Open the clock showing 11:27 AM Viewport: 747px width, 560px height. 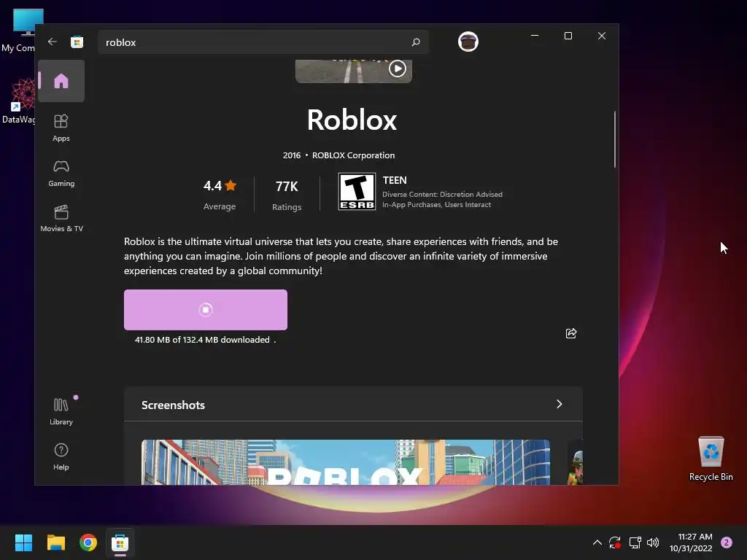click(x=691, y=542)
